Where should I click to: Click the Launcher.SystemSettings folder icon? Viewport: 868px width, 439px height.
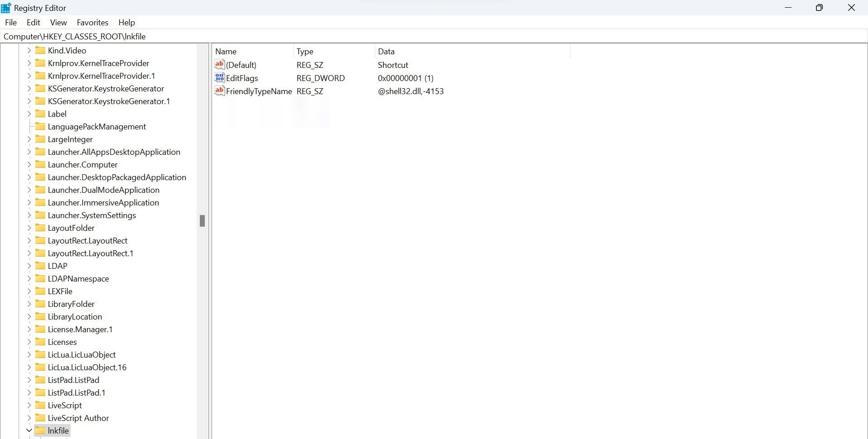click(x=40, y=215)
